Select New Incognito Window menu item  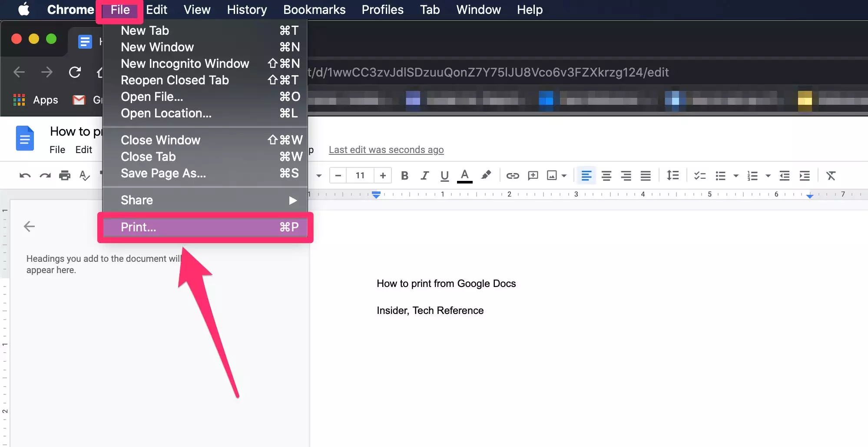coord(185,64)
